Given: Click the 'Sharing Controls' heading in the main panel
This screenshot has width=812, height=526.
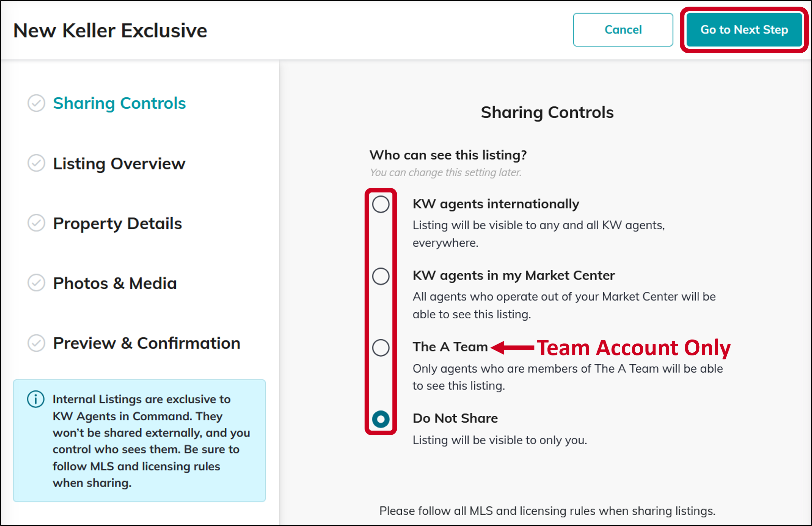Looking at the screenshot, I should [x=547, y=113].
